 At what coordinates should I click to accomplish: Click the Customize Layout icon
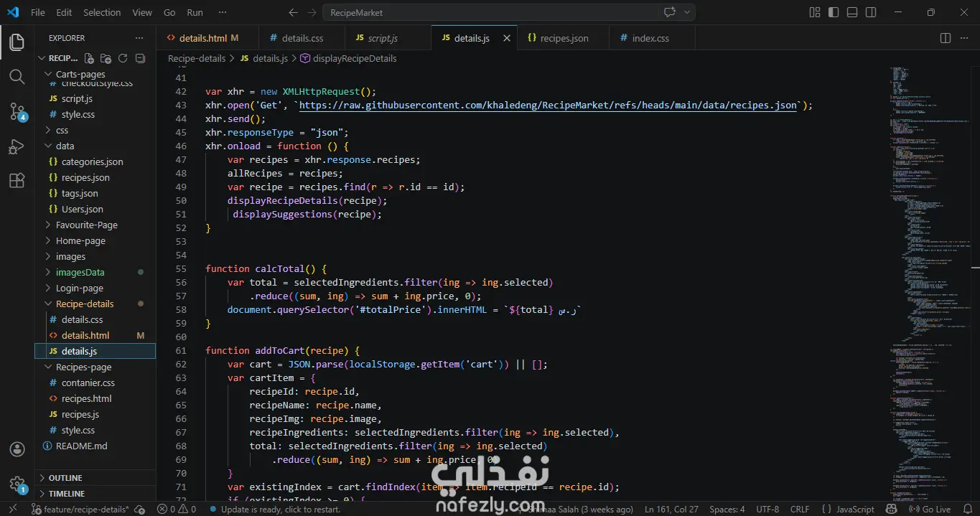pos(814,12)
